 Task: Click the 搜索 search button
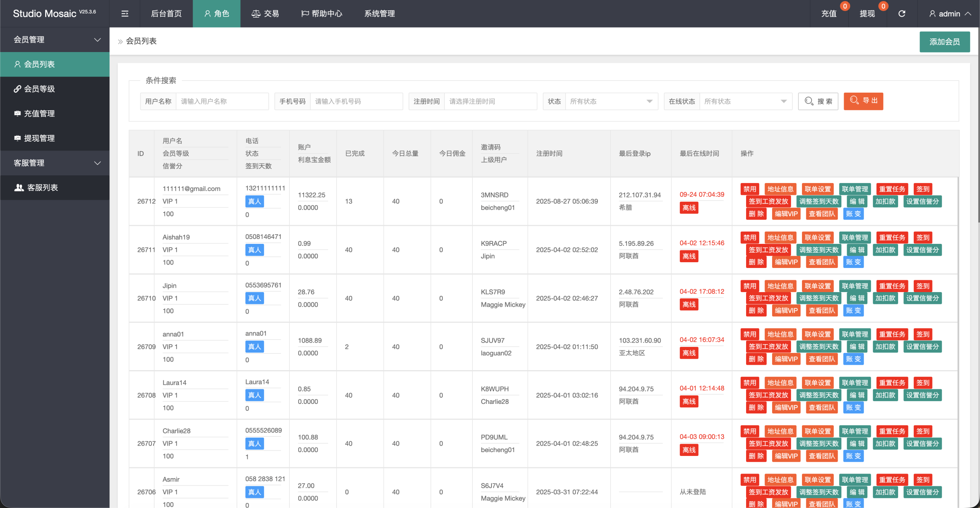(x=818, y=101)
